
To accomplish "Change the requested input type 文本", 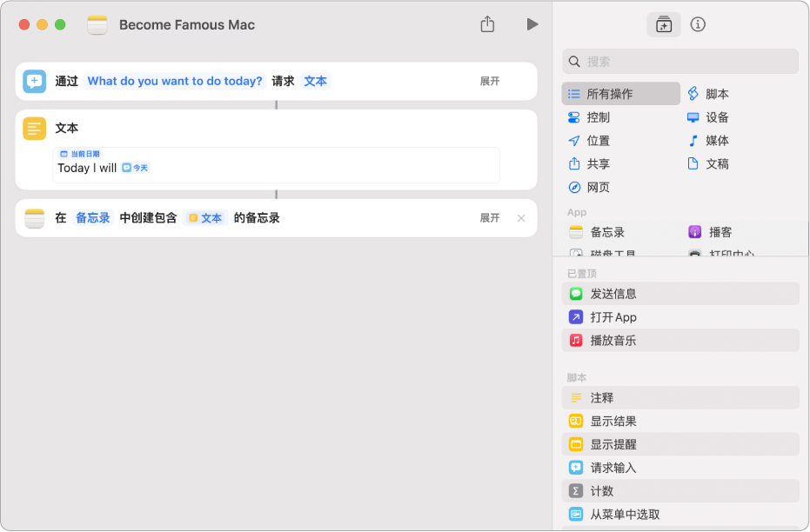I will tap(315, 81).
